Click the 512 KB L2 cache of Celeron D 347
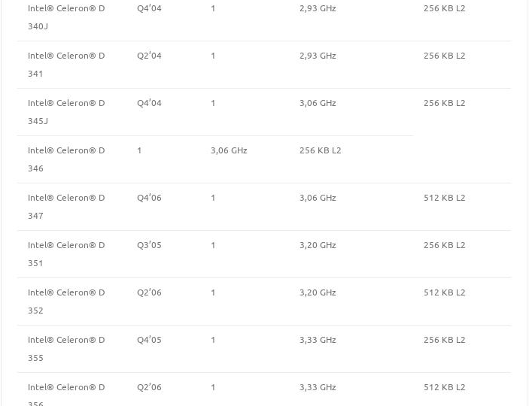Viewport: 532px width, 406px height. 444,198
